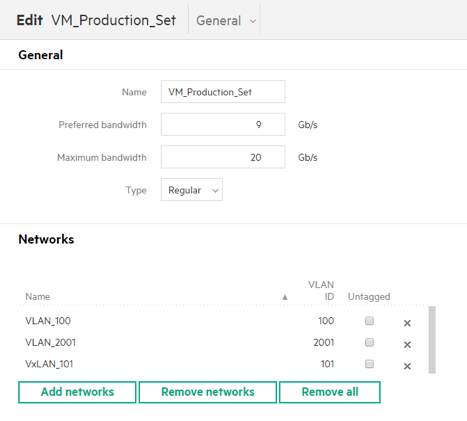Image resolution: width=467 pixels, height=421 pixels.
Task: Focus the Name input field
Action: (x=223, y=92)
